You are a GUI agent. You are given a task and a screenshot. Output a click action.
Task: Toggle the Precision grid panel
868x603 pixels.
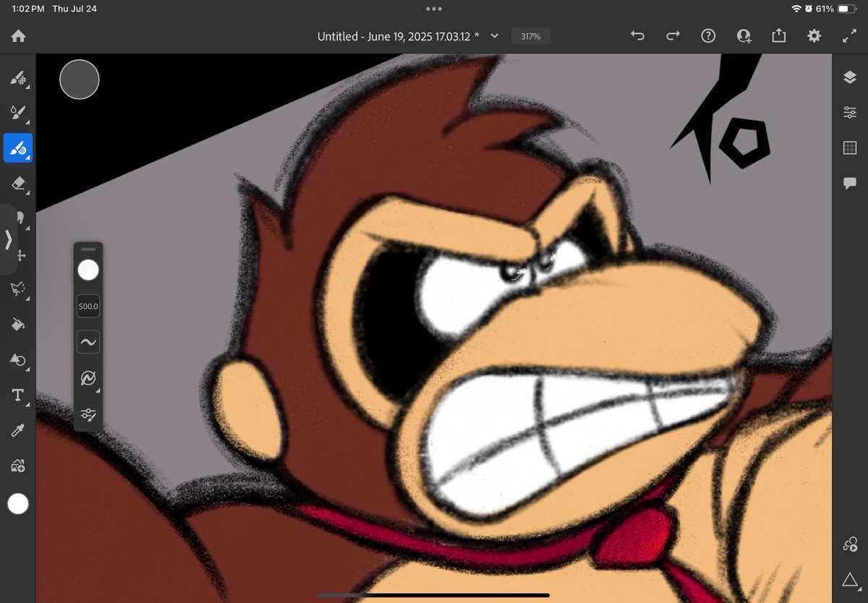point(850,148)
